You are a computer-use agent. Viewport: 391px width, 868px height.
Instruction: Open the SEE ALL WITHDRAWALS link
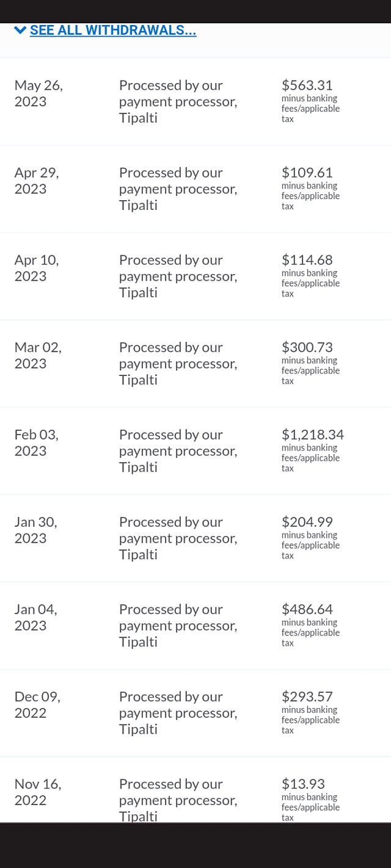pyautogui.click(x=113, y=30)
